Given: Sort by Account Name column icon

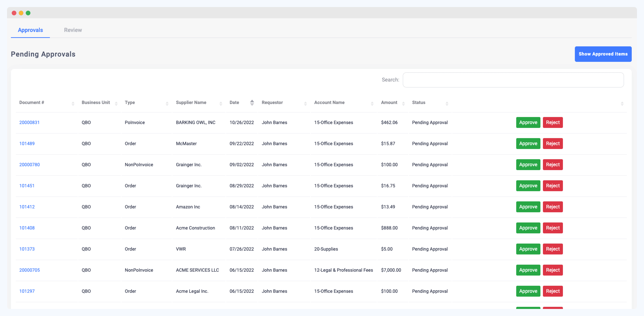Looking at the screenshot, I should click(x=372, y=104).
